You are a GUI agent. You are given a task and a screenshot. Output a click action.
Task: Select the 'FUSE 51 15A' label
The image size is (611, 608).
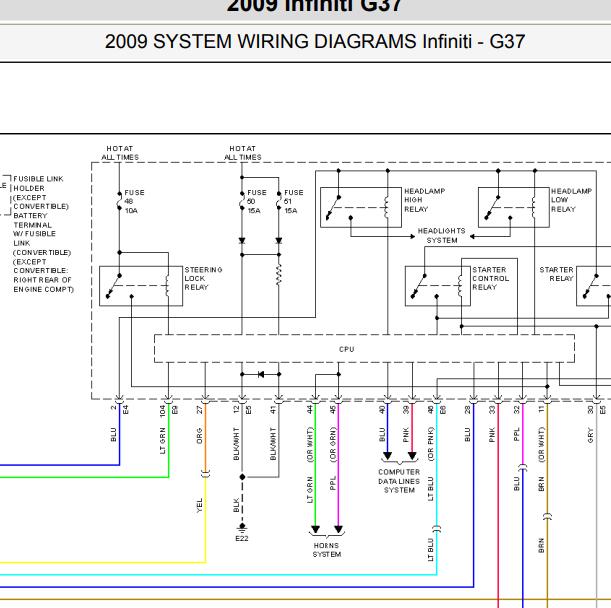click(x=293, y=201)
